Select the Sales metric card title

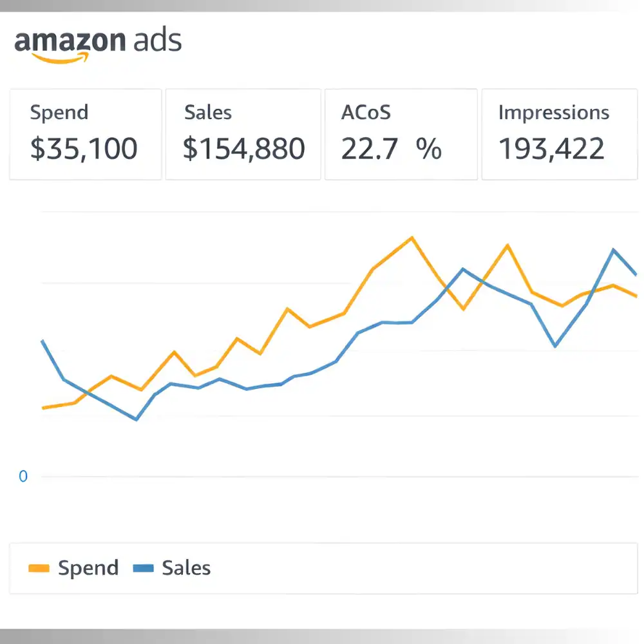pos(207,113)
